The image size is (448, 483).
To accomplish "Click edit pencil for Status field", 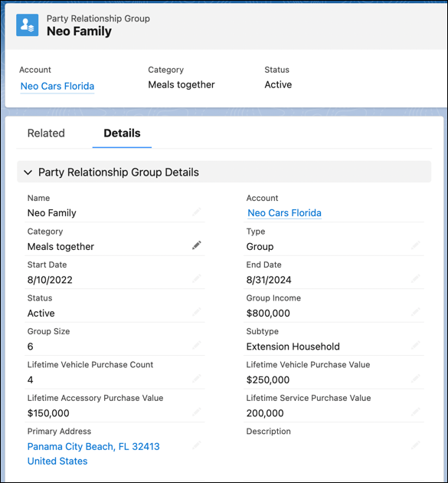I will coord(197,312).
